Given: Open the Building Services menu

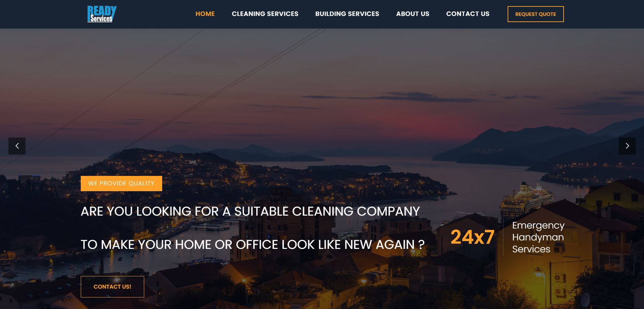Looking at the screenshot, I should point(347,14).
